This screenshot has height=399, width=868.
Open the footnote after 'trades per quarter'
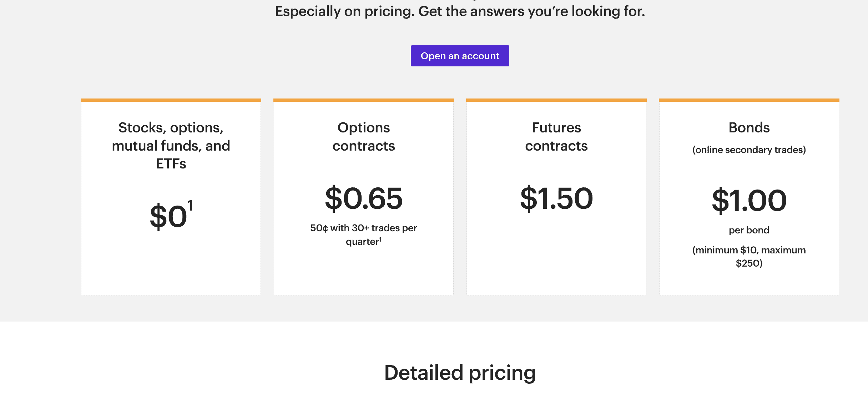pos(380,239)
